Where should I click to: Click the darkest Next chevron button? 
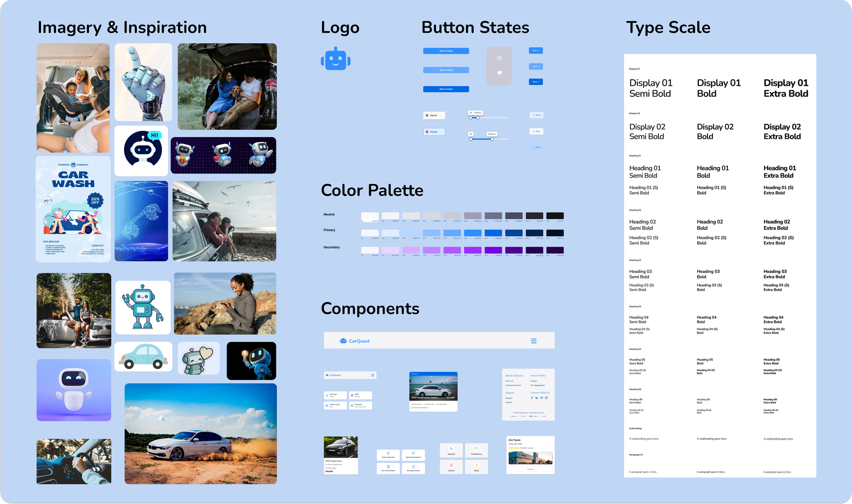(x=536, y=82)
